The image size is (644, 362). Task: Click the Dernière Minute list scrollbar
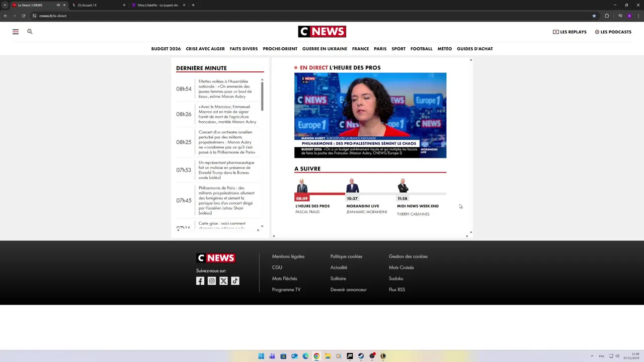tap(262, 97)
